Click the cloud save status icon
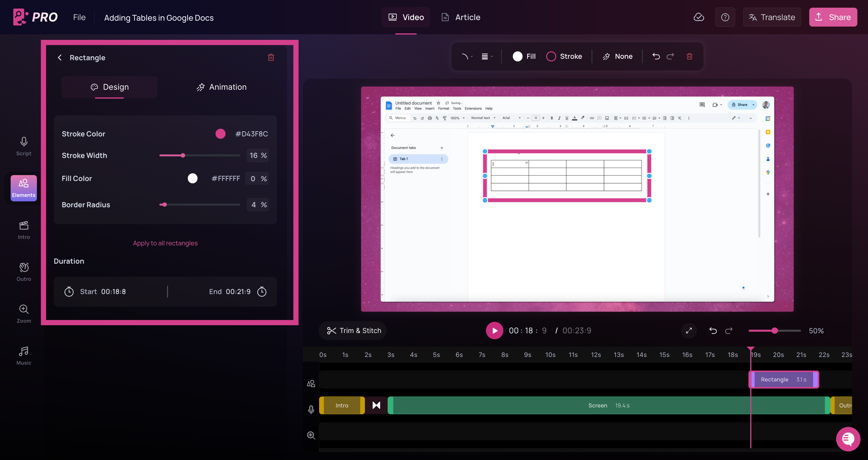This screenshot has width=868, height=460. (x=699, y=17)
